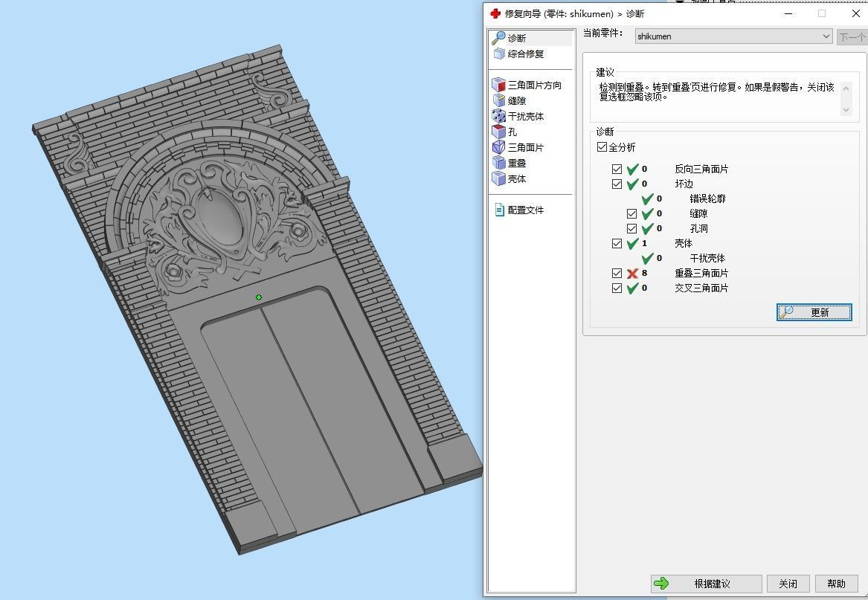Click the 检测到重叠 advice text

(716, 92)
